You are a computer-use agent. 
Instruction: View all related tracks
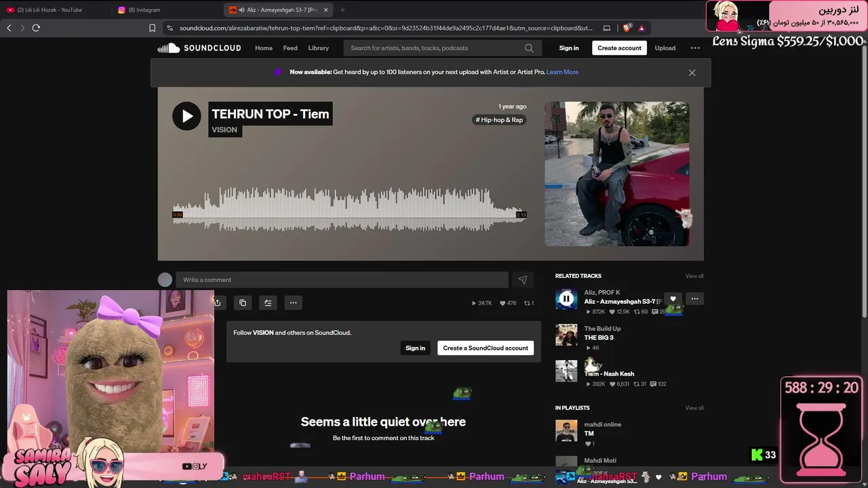click(694, 276)
